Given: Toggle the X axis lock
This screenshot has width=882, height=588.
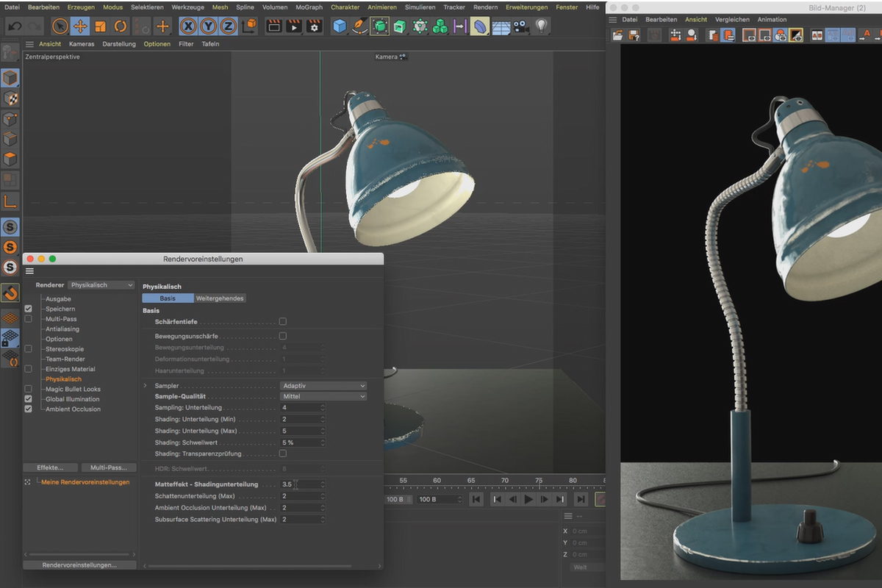Looking at the screenshot, I should point(188,26).
